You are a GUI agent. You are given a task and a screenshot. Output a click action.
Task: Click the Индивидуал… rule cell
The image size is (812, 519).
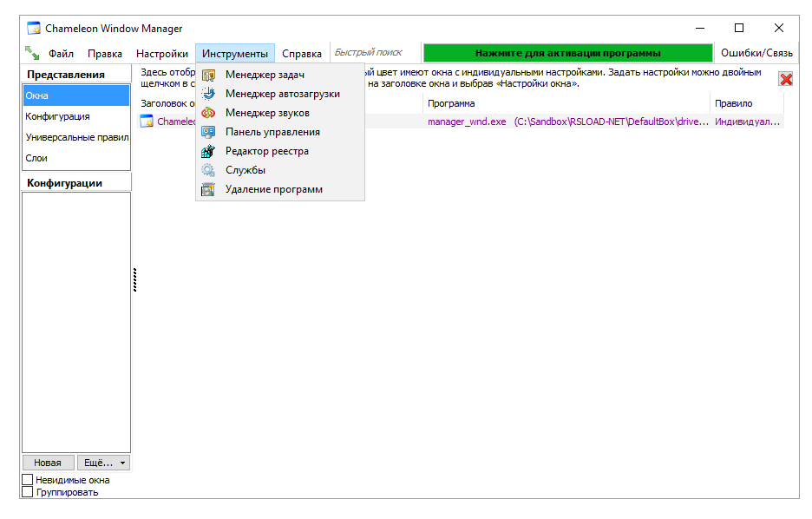pyautogui.click(x=747, y=122)
